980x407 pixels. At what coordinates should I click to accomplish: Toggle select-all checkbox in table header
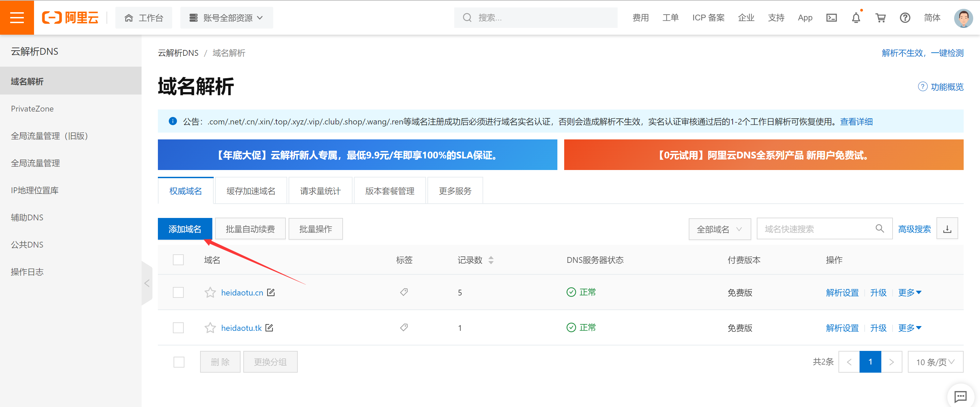coord(178,260)
